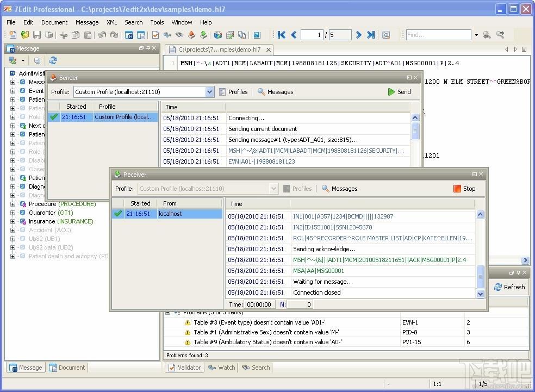Screen dimensions: 535x392
Task: Close the demo.hl7 editor tab
Action: 269,50
